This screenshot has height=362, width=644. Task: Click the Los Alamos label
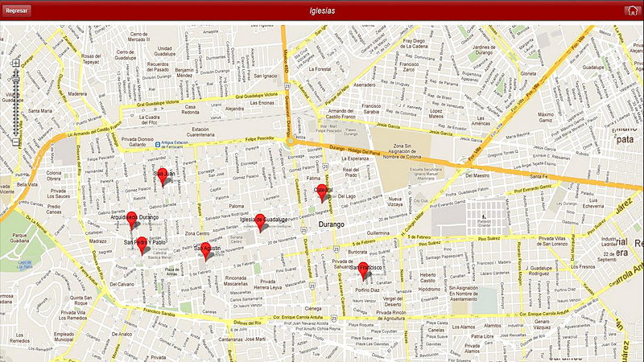[x=464, y=327]
